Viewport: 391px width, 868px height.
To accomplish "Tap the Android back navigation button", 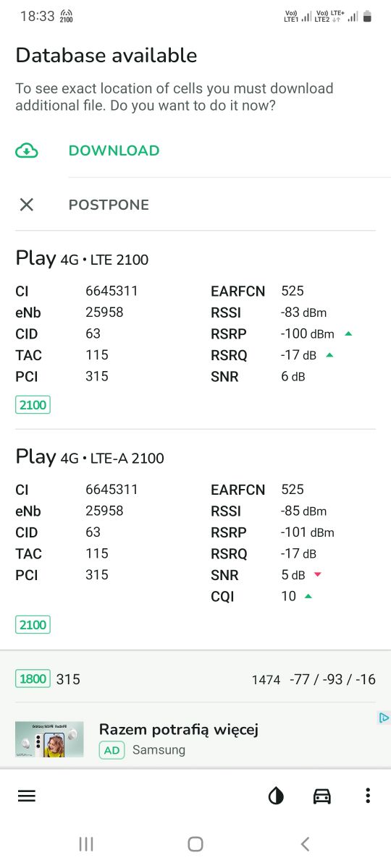I will click(305, 843).
